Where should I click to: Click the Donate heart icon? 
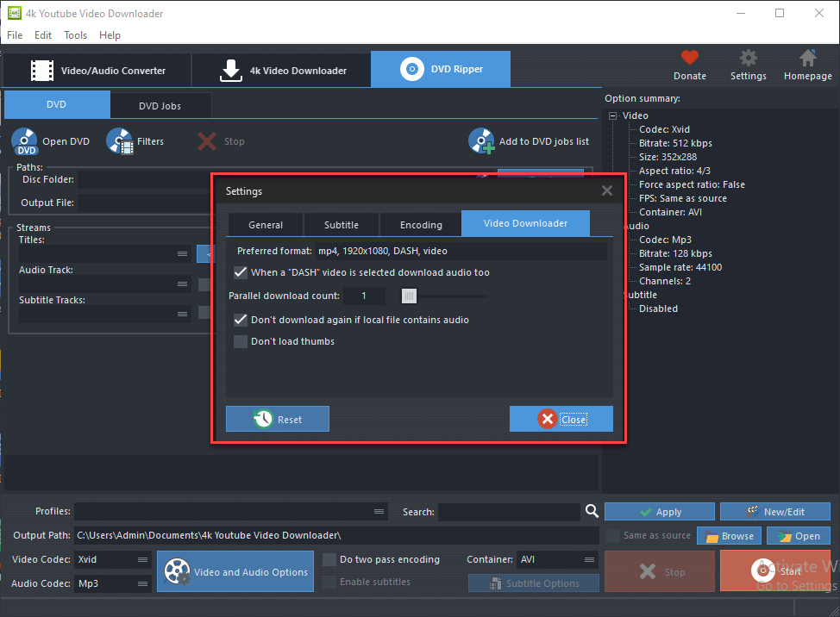point(689,58)
